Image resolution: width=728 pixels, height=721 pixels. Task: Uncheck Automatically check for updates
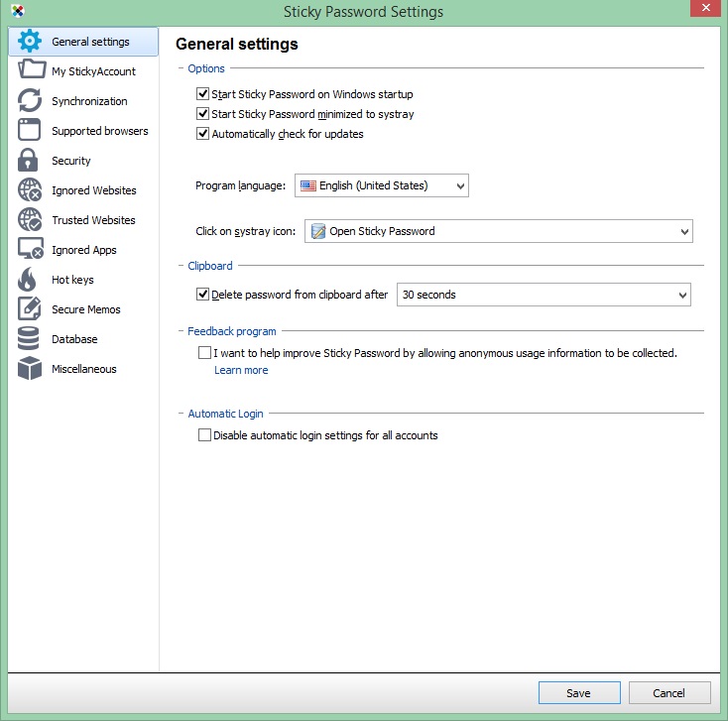click(x=202, y=134)
